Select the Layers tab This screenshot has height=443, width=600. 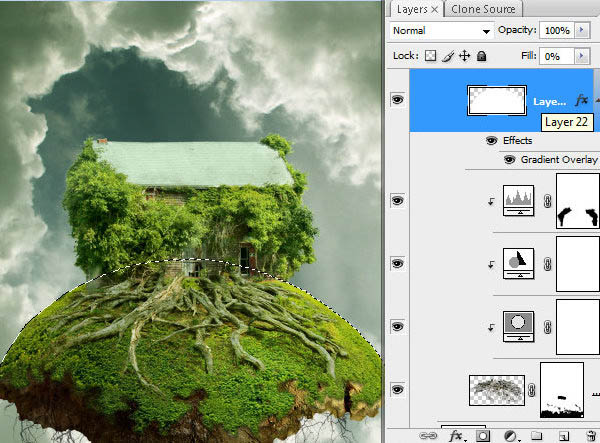[417, 9]
